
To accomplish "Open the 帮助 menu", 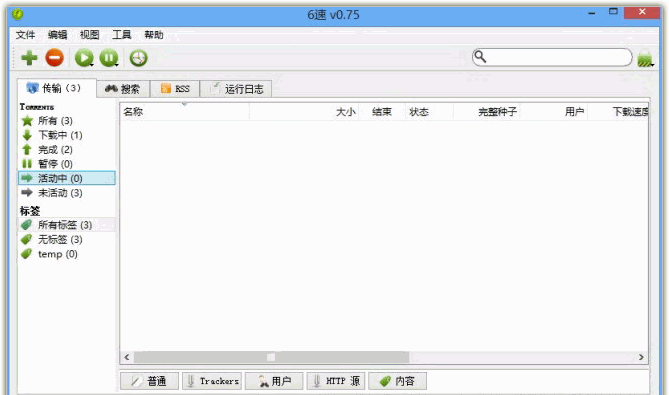I will point(154,35).
